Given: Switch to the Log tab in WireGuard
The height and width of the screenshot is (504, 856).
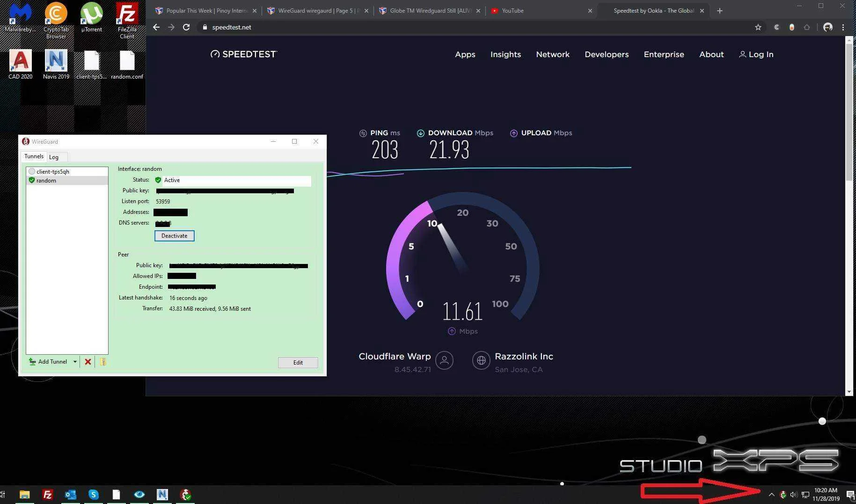Looking at the screenshot, I should point(54,157).
